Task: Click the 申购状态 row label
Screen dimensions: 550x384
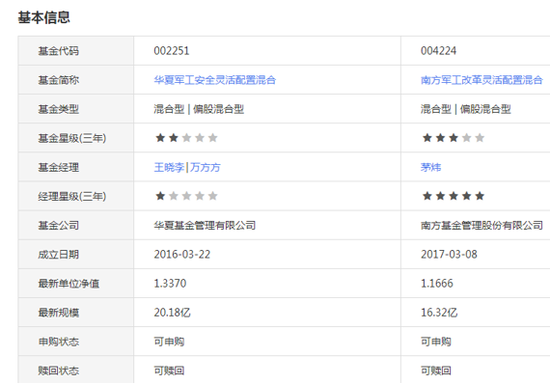Action: 58,342
